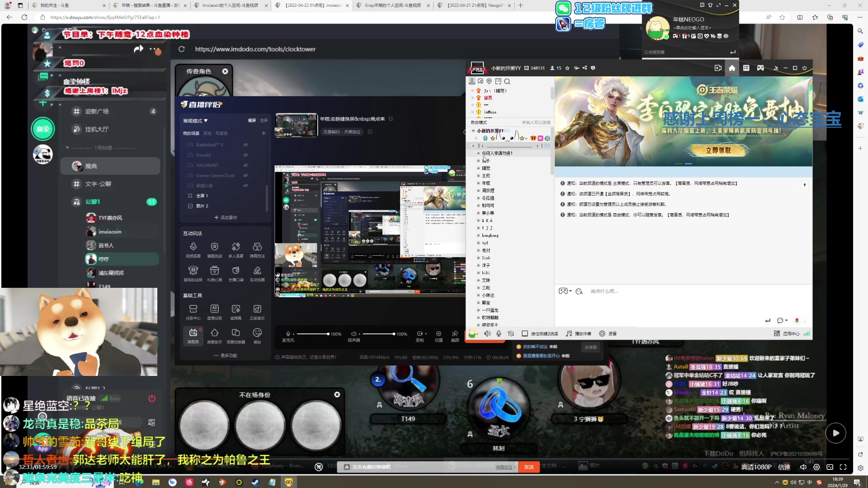868x488 pixels.
Task: Switch to browser tab 我的关注 - 斗鱼
Action: tap(68, 5)
